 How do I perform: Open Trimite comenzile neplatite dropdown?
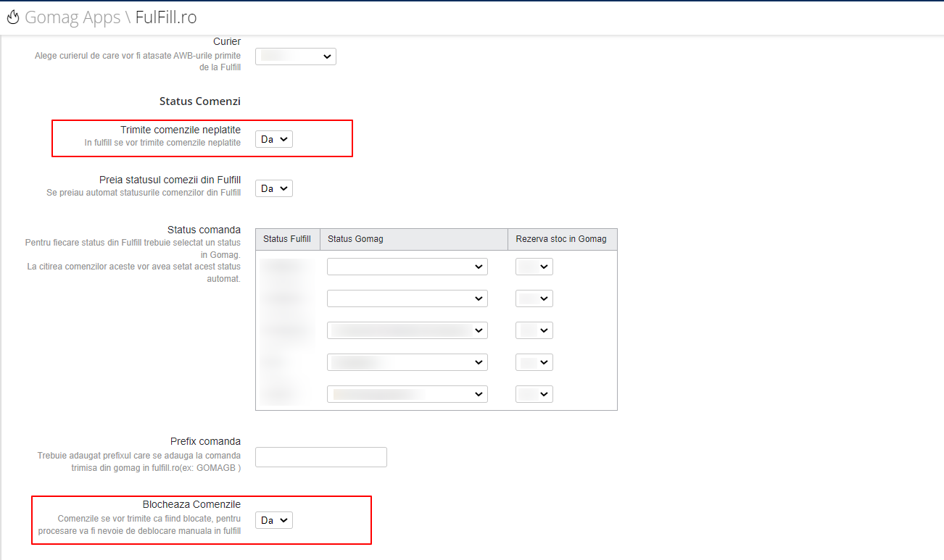(x=274, y=139)
